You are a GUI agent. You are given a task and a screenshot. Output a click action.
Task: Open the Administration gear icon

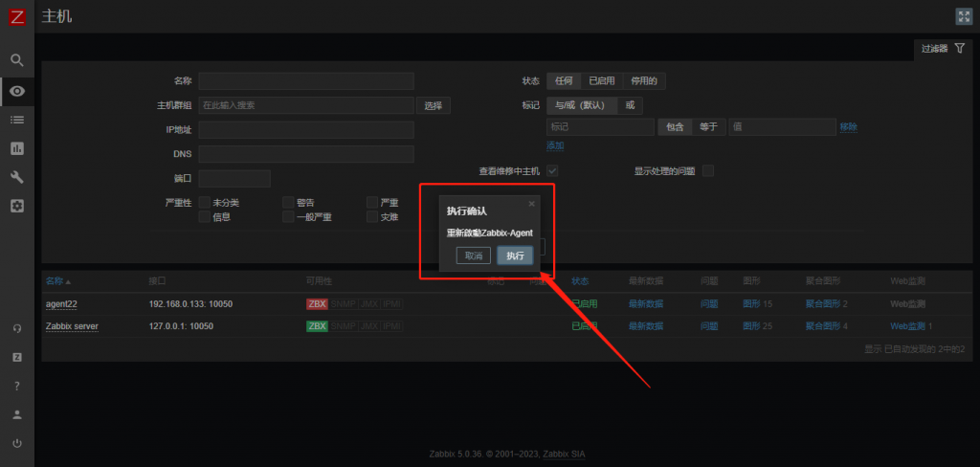coord(17,206)
